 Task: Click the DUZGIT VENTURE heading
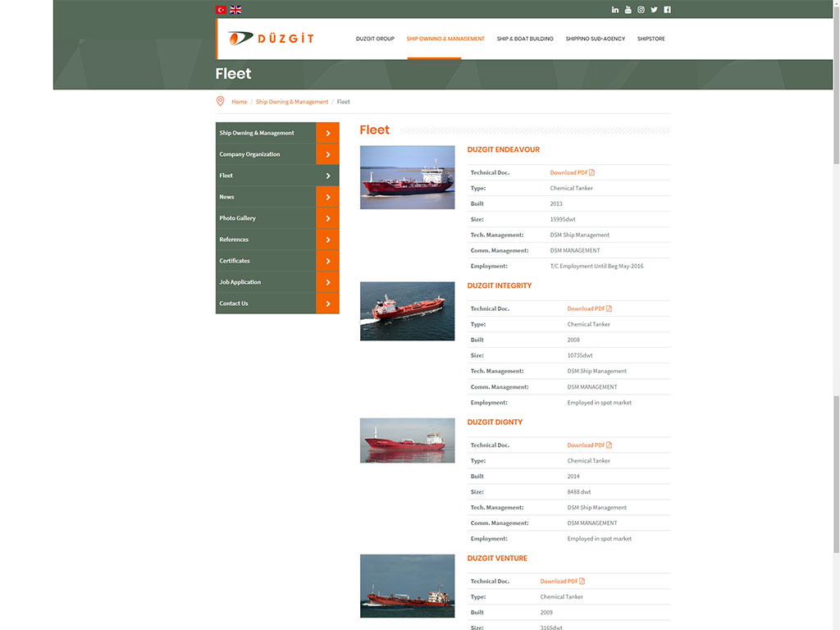pos(497,558)
